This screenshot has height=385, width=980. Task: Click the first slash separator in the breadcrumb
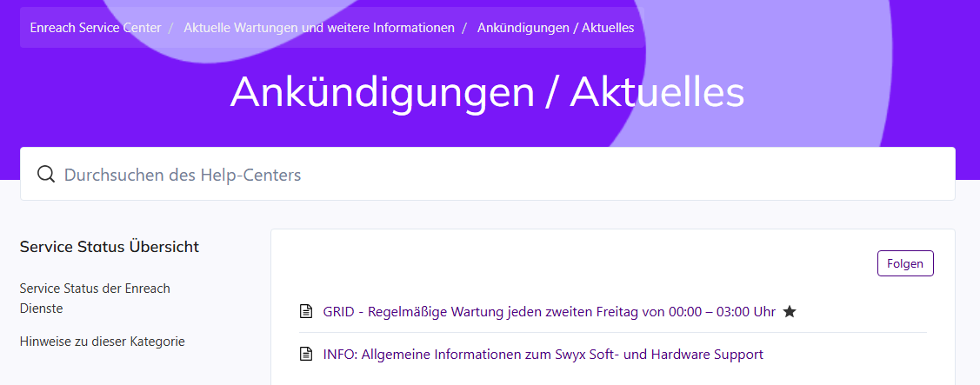[172, 28]
